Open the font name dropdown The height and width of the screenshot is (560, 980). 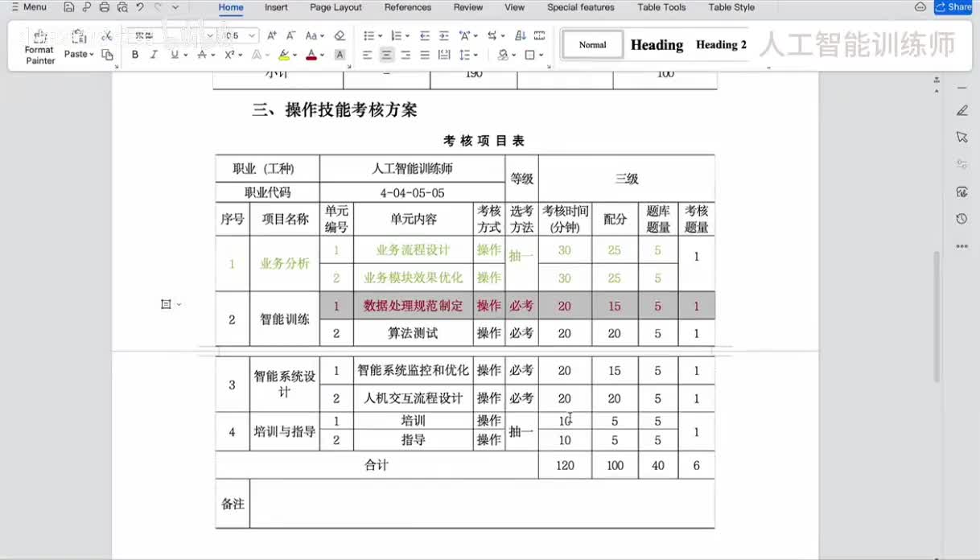[x=210, y=36]
